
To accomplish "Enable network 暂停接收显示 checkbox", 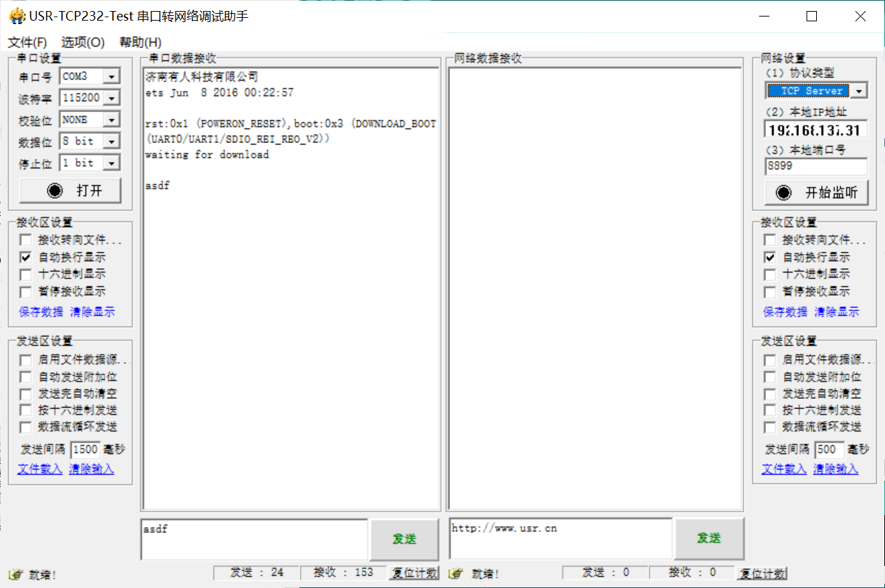I will 770,292.
